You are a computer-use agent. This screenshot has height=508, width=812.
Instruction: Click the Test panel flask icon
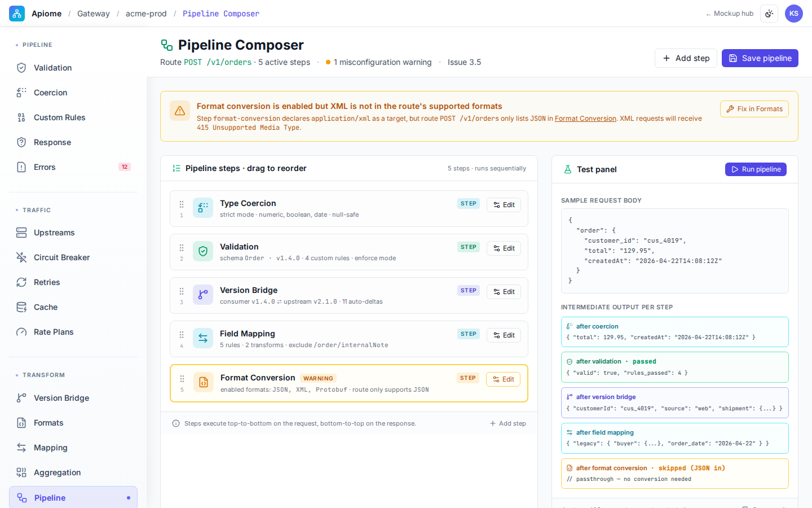(x=568, y=169)
